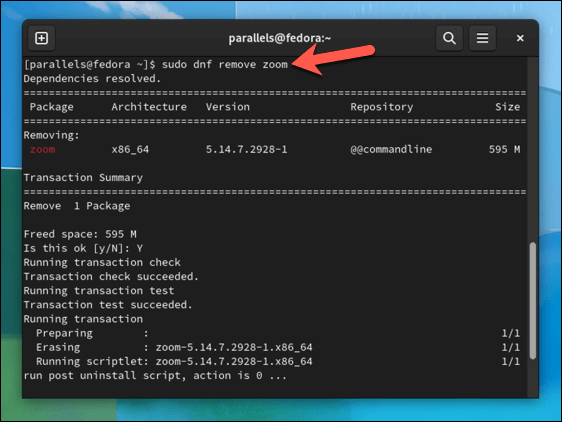Click the 'Version' column header

click(x=228, y=107)
